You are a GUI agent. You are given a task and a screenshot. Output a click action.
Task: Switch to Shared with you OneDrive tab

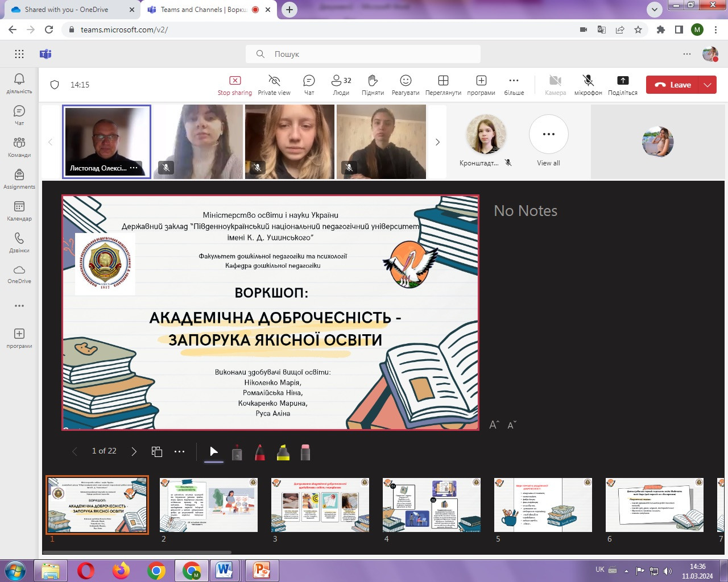67,10
